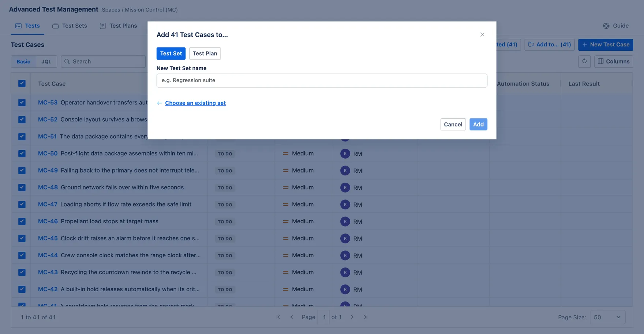Go to first page icon

point(278,317)
